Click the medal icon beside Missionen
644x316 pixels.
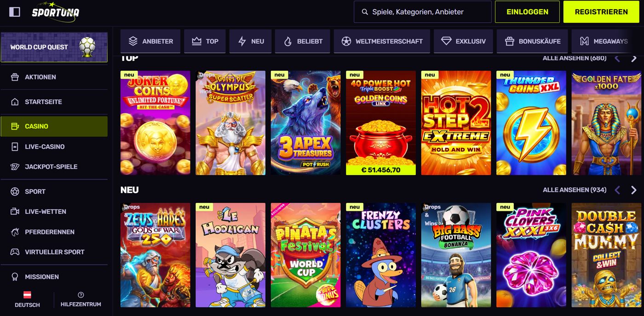tap(15, 277)
